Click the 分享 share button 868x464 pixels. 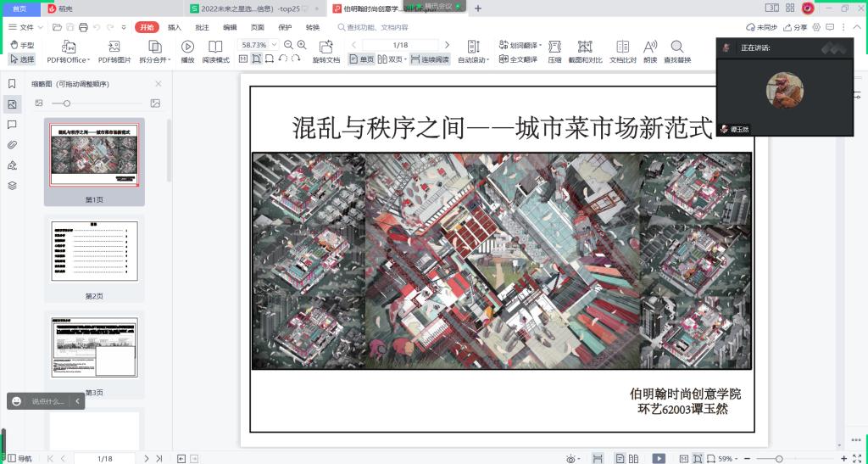tap(794, 27)
